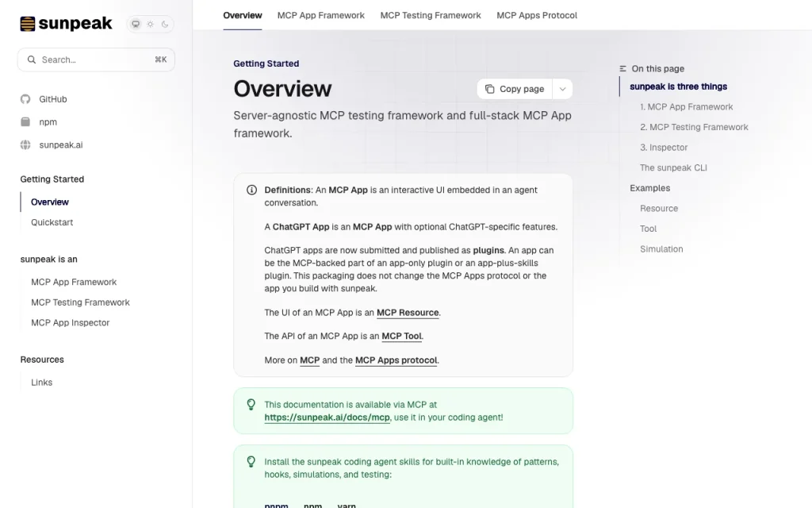Viewport: 812px width, 508px height.
Task: Jump to 1. MCP App Framework section
Action: point(686,107)
